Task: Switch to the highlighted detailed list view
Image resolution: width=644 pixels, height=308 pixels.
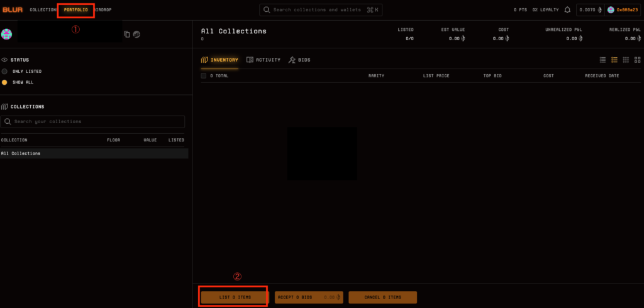Action: (614, 60)
